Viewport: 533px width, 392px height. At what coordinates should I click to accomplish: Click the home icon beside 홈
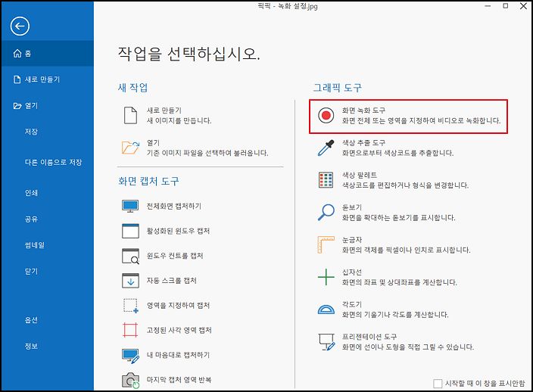[x=17, y=53]
